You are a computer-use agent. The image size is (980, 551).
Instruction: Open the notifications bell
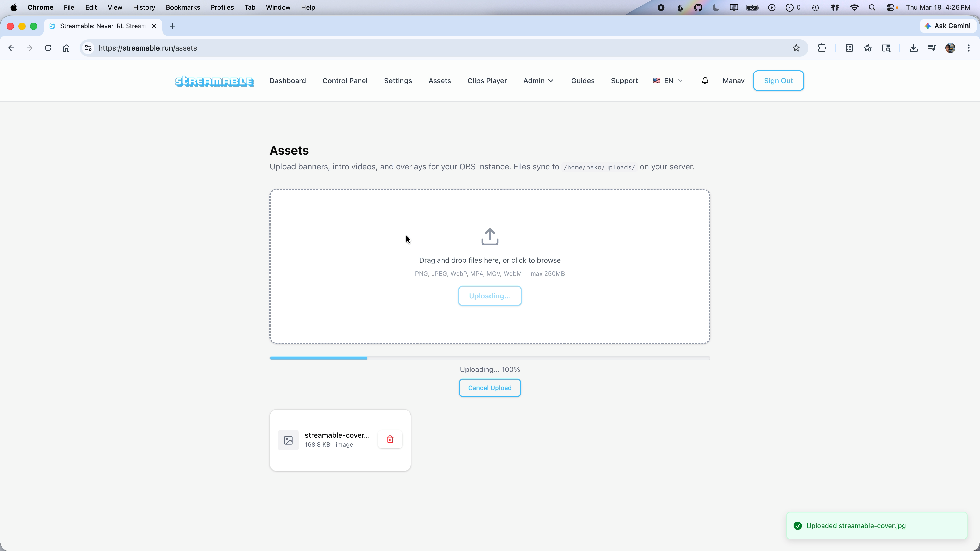pos(705,81)
